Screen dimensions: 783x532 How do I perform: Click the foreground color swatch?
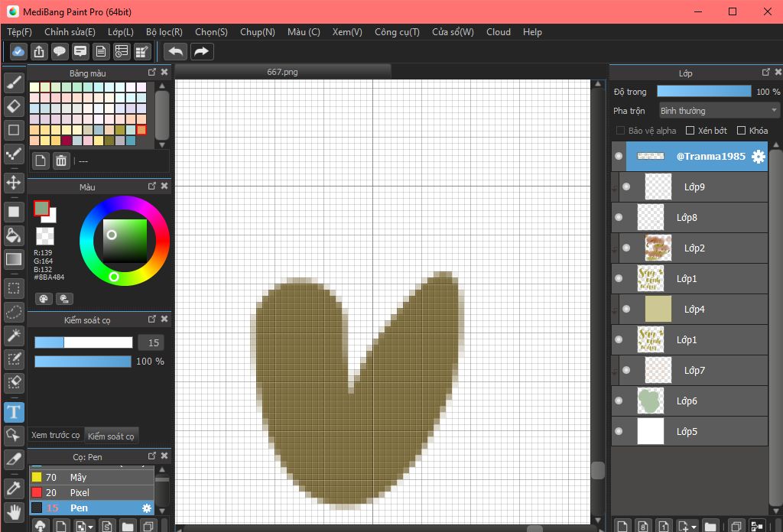[x=41, y=208]
